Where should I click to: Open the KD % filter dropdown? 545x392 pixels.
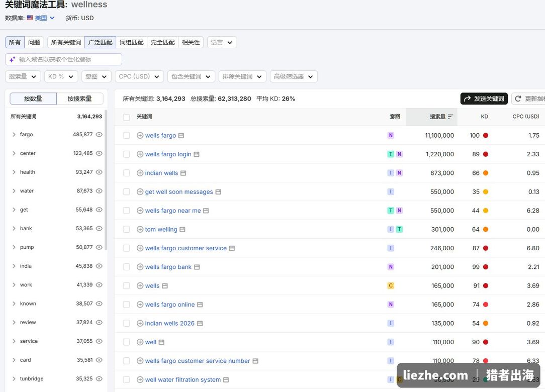(61, 76)
